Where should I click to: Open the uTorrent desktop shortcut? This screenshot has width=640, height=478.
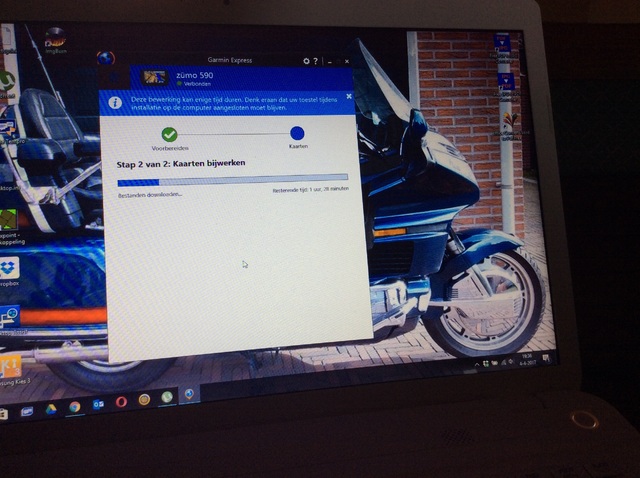point(7,83)
